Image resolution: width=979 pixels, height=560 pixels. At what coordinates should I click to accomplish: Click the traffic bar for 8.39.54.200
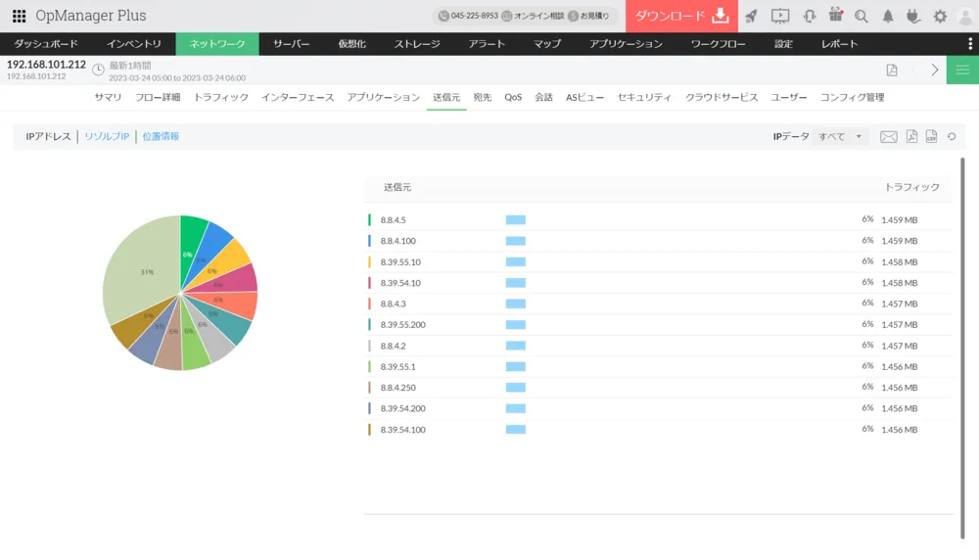click(x=516, y=408)
